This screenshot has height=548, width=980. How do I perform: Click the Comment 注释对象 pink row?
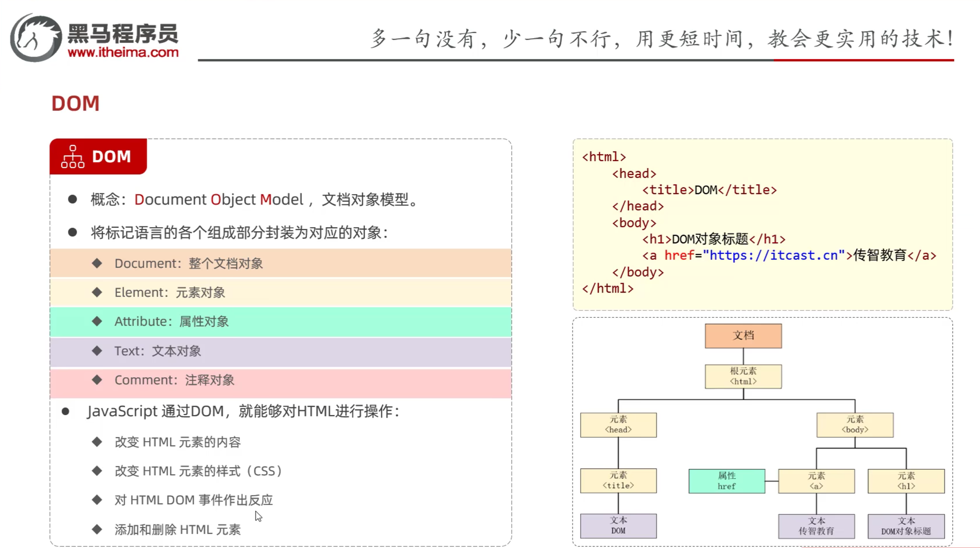(x=280, y=380)
